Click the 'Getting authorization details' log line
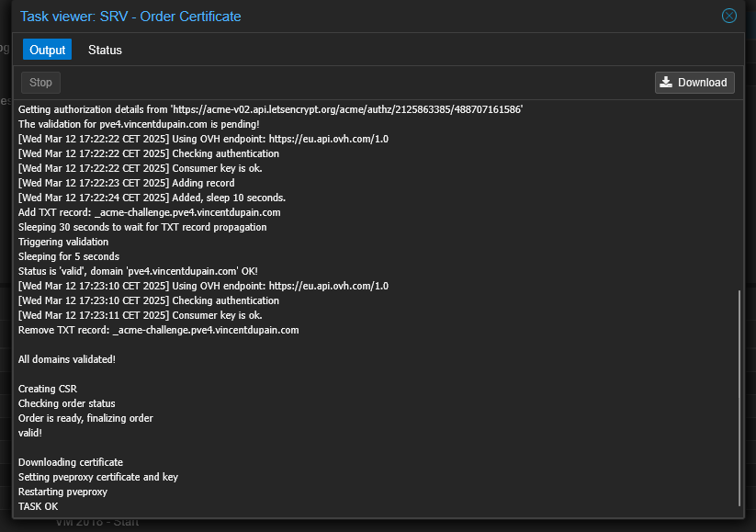Screen dimensions: 756x532 click(x=270, y=109)
